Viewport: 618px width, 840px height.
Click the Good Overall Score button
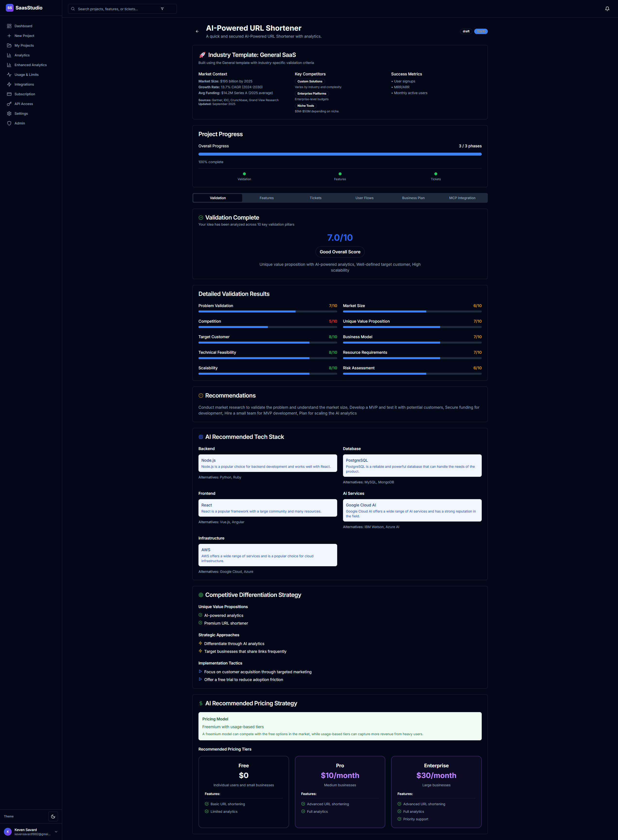point(340,252)
